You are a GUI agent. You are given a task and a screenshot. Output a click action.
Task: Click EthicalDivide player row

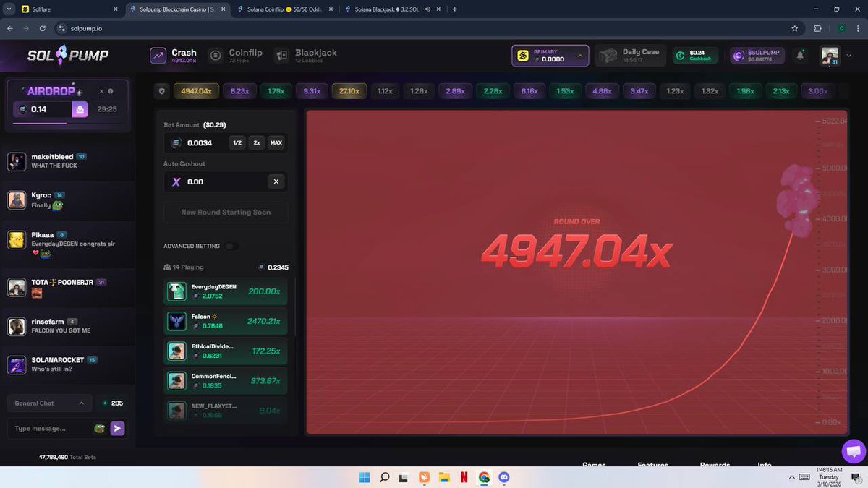(x=226, y=351)
